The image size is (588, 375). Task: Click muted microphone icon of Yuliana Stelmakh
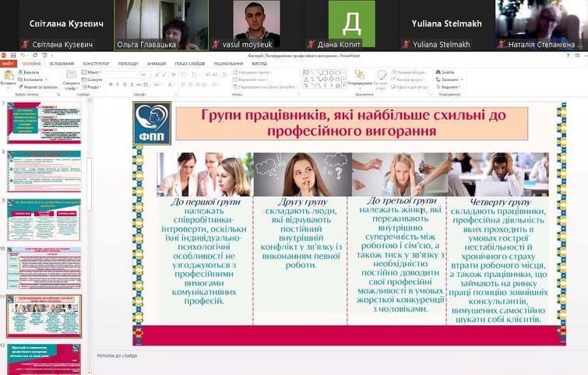point(406,44)
